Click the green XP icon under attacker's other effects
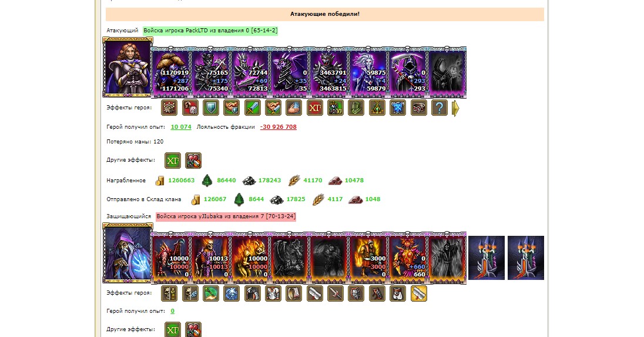The width and height of the screenshot is (644, 337). click(x=173, y=161)
